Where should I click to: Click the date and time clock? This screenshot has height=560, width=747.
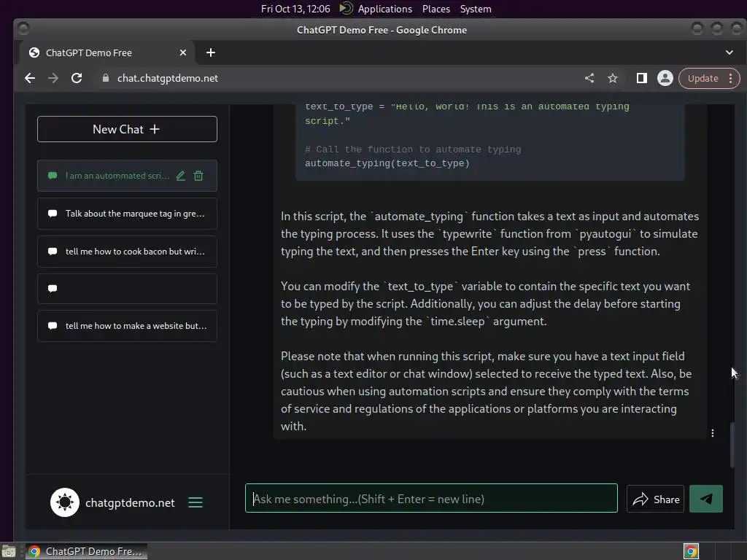(x=295, y=9)
